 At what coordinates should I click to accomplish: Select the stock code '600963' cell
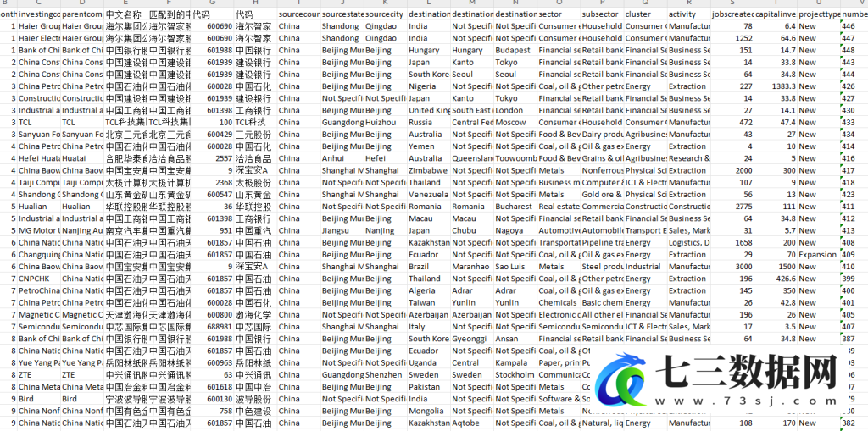pyautogui.click(x=212, y=363)
